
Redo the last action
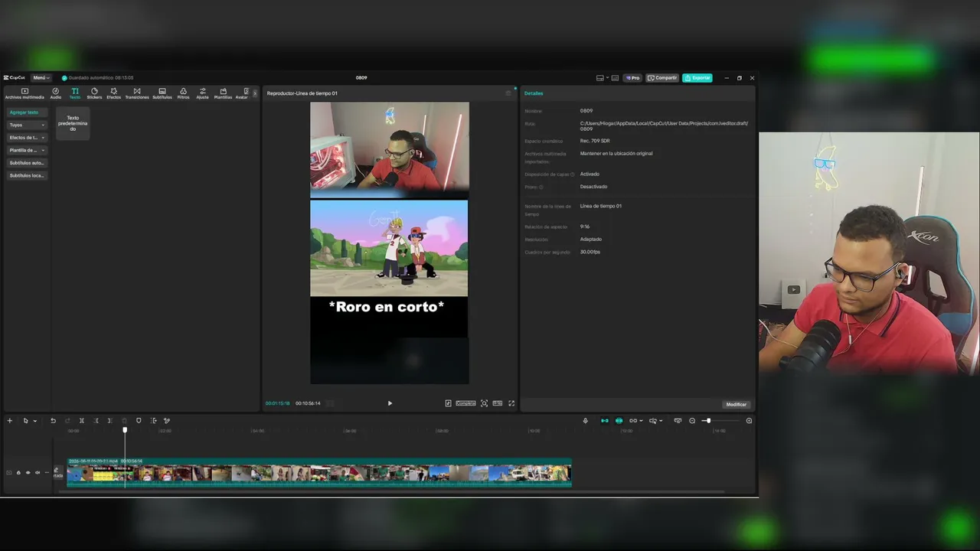point(67,420)
